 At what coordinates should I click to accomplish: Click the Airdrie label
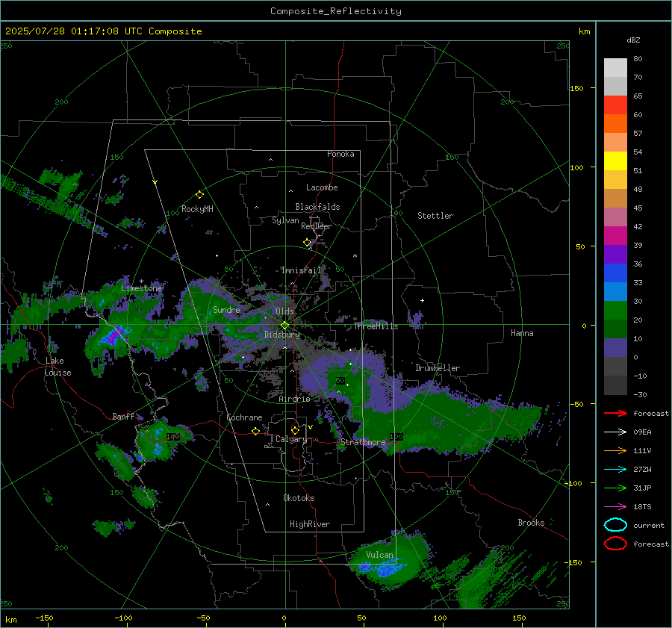[294, 399]
